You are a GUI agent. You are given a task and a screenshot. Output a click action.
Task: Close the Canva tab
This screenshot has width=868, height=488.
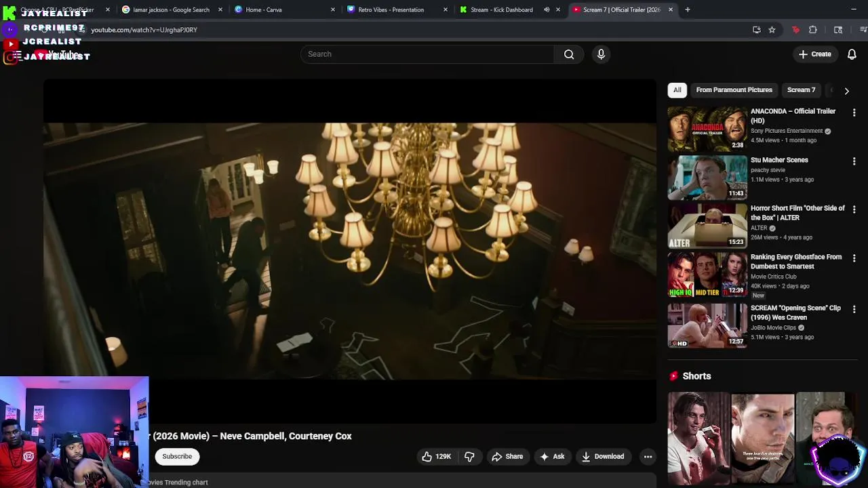[333, 9]
